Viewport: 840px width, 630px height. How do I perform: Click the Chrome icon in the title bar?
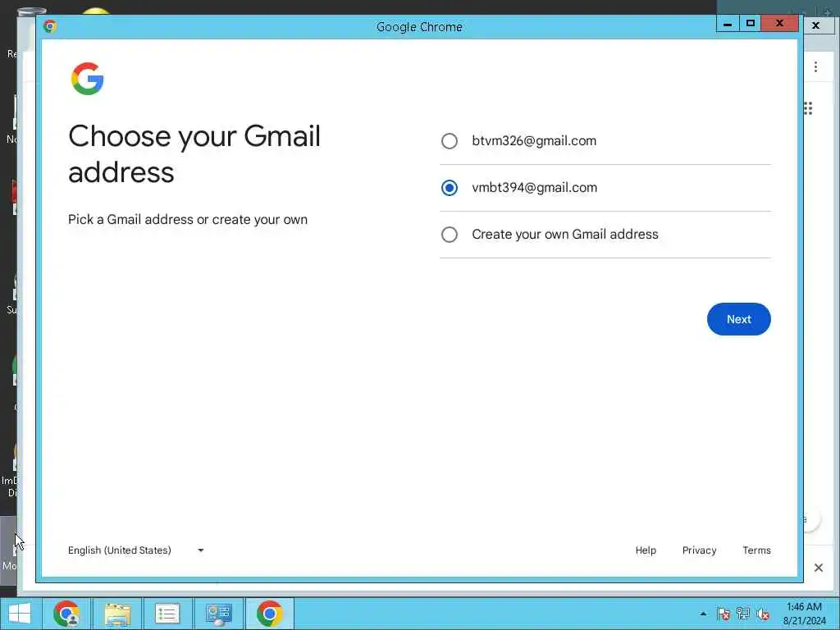coord(50,26)
